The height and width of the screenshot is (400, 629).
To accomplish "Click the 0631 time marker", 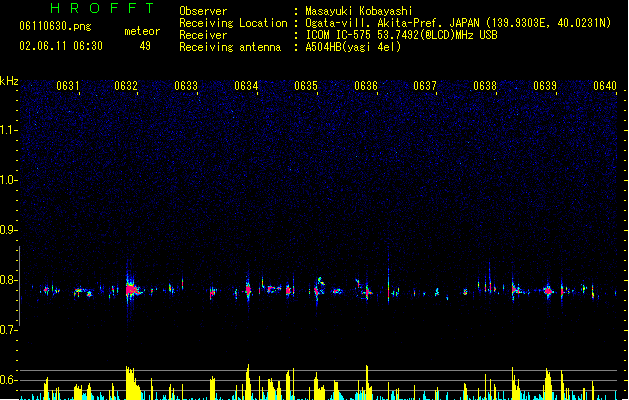I will [x=67, y=86].
